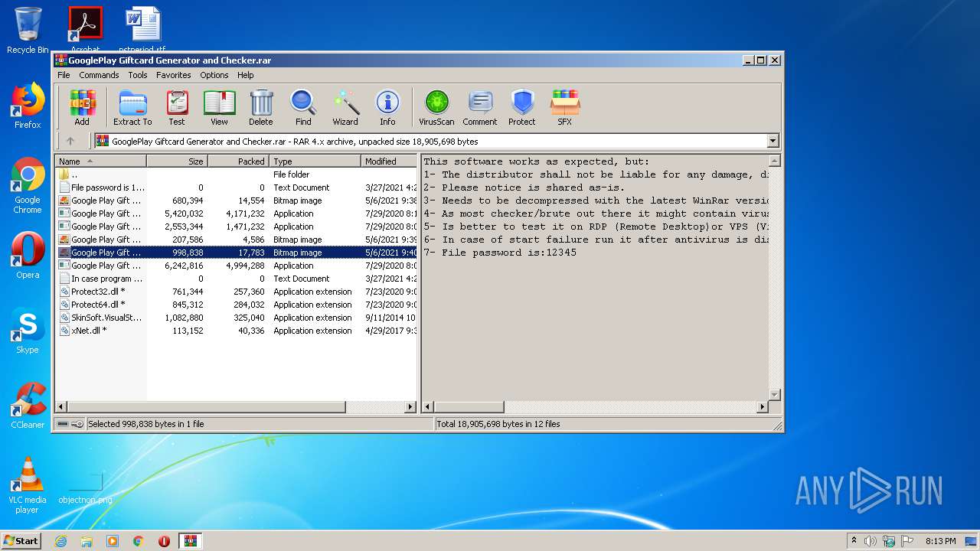Select the 'File password is 1...' text document
The width and height of the screenshot is (980, 551).
tap(236, 187)
